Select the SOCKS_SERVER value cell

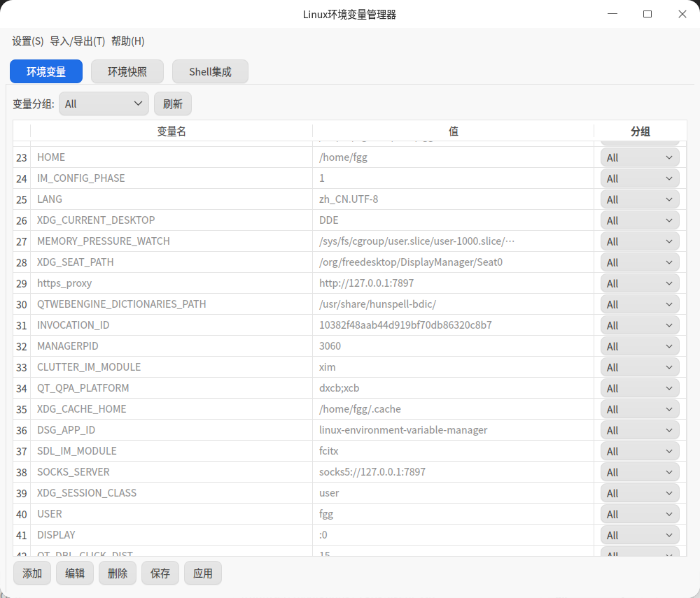453,472
